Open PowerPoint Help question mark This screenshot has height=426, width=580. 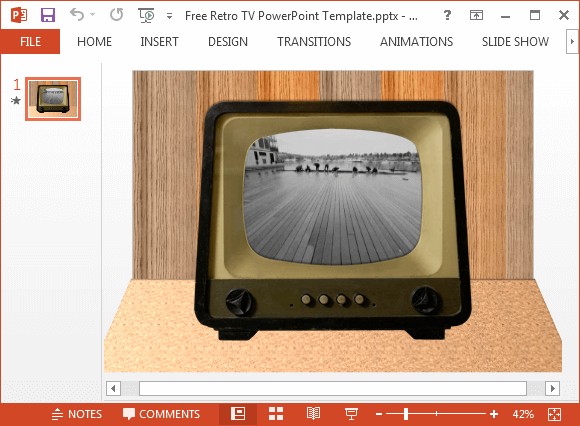coord(447,15)
